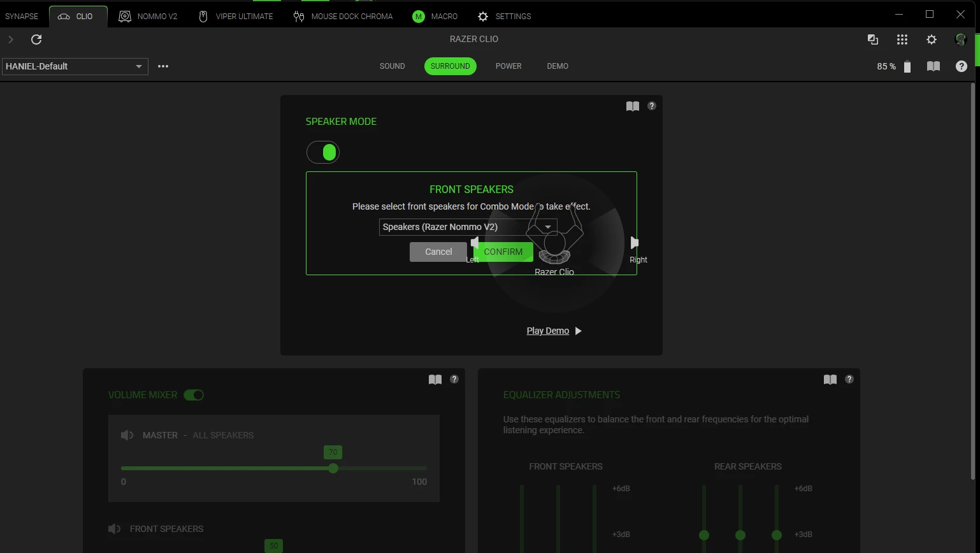The height and width of the screenshot is (553, 980).
Task: Switch to the Synapse tab
Action: [22, 16]
